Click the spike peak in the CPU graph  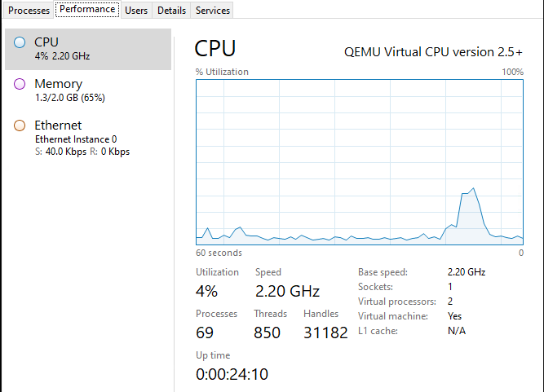pos(474,189)
